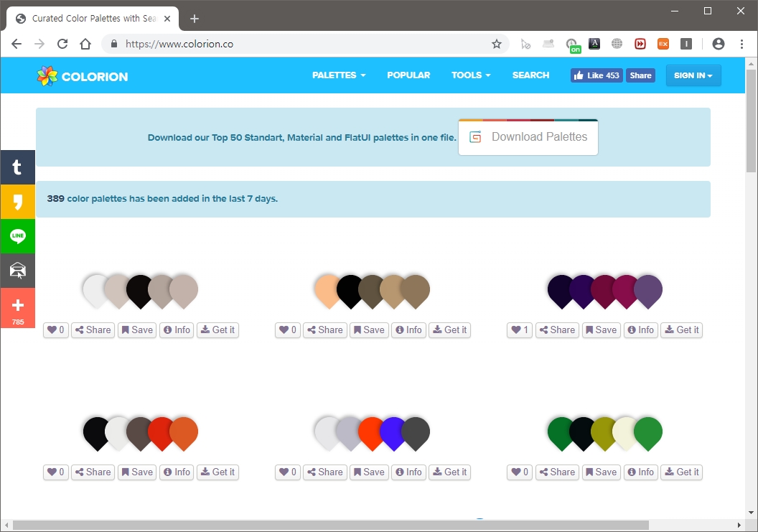Open more sharing options plus icon
The width and height of the screenshot is (758, 532).
(17, 307)
